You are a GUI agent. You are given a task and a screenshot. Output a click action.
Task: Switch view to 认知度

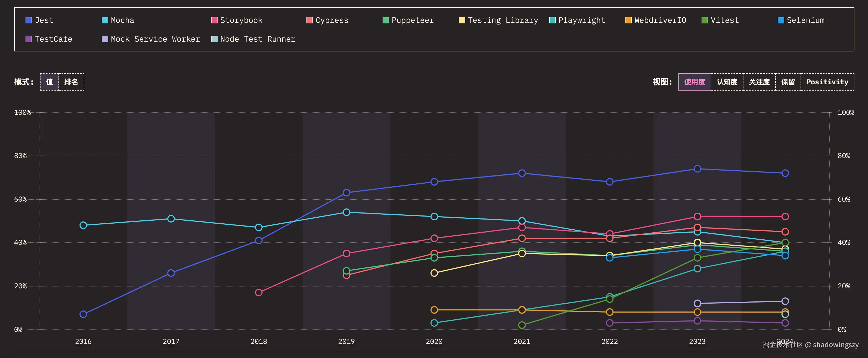[x=727, y=82]
